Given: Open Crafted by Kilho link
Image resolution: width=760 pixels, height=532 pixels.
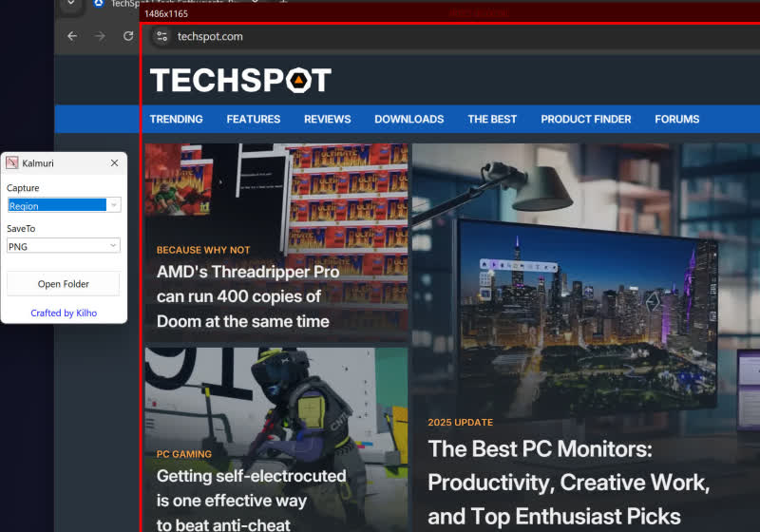Looking at the screenshot, I should (64, 313).
